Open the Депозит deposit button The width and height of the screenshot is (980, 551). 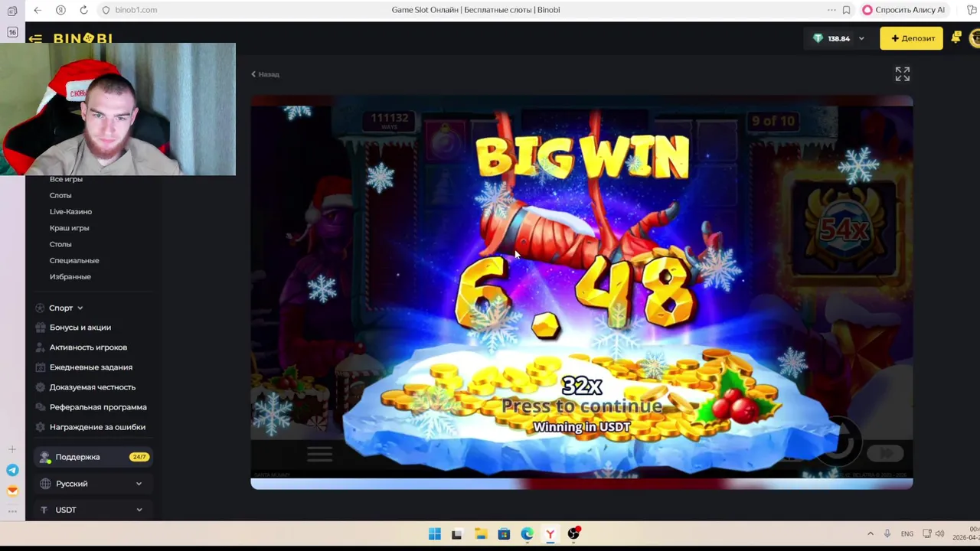[x=911, y=38]
